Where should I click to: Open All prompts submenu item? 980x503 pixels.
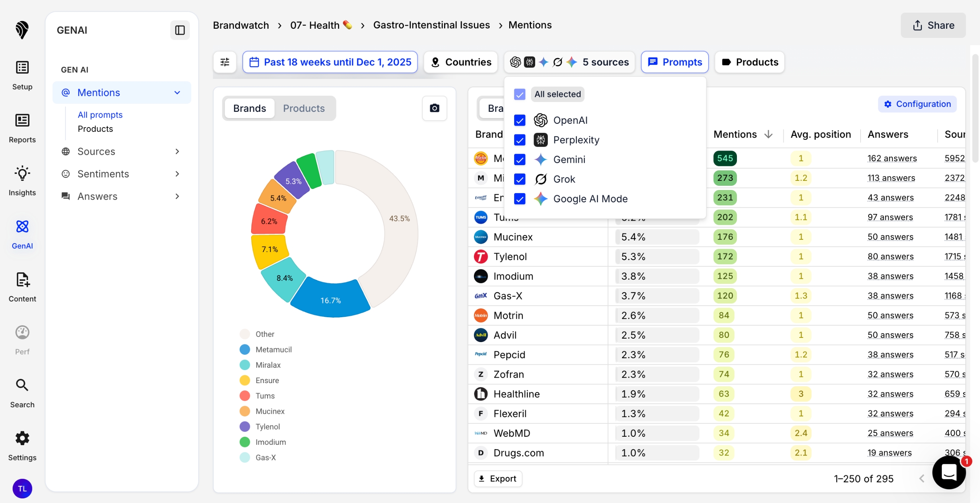coord(100,115)
